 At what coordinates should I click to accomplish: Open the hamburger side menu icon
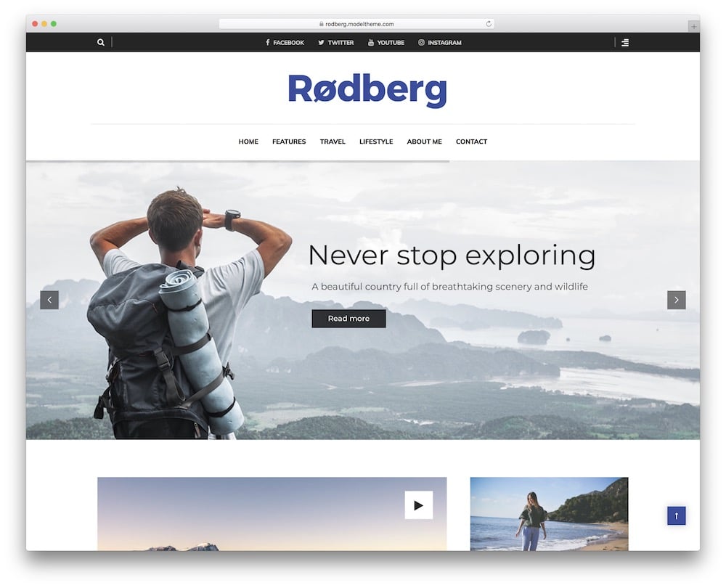pos(624,43)
